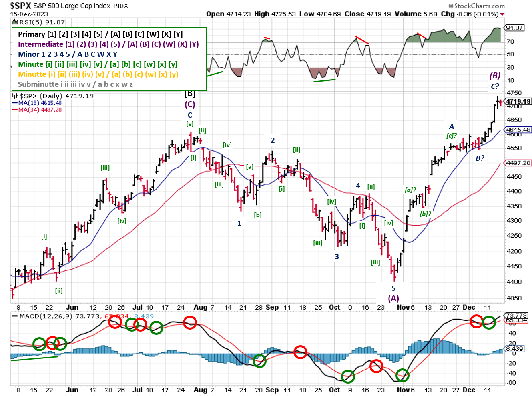Screen dimensions: 532x396
Task: Click the Primary wave legend row
Action: pyautogui.click(x=100, y=34)
